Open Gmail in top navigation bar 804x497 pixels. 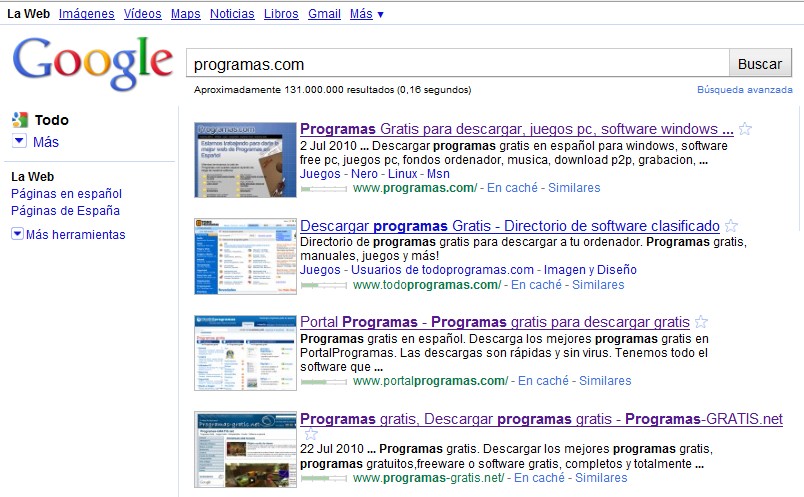[324, 14]
